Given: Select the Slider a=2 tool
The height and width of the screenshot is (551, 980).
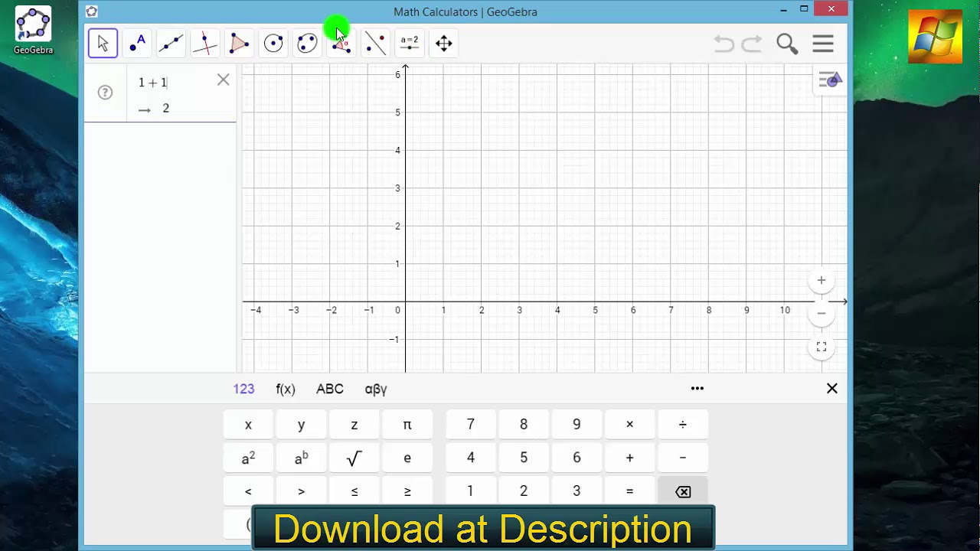Looking at the screenshot, I should coord(410,44).
